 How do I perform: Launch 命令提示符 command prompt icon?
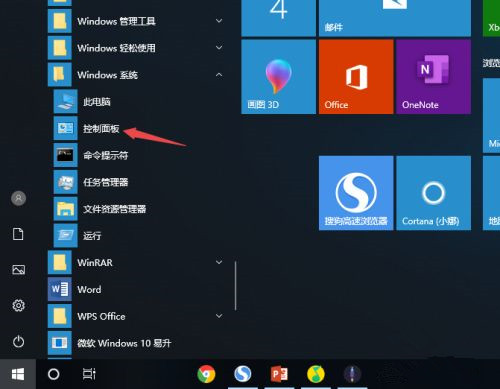click(65, 155)
